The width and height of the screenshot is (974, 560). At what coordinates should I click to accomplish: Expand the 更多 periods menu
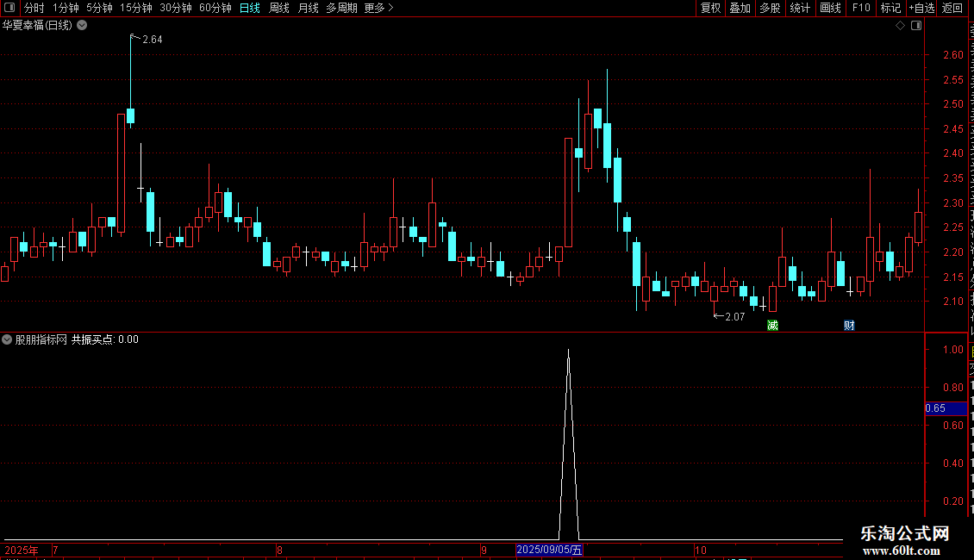coord(378,8)
